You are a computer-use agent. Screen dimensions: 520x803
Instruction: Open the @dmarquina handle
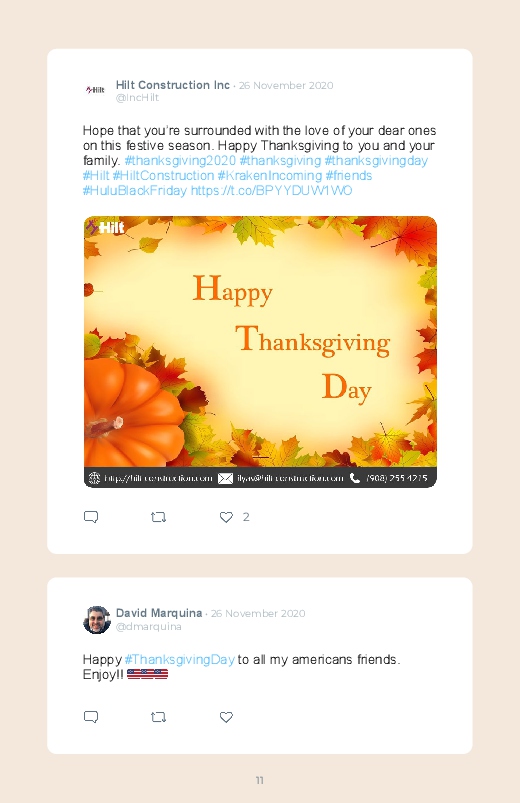(149, 626)
